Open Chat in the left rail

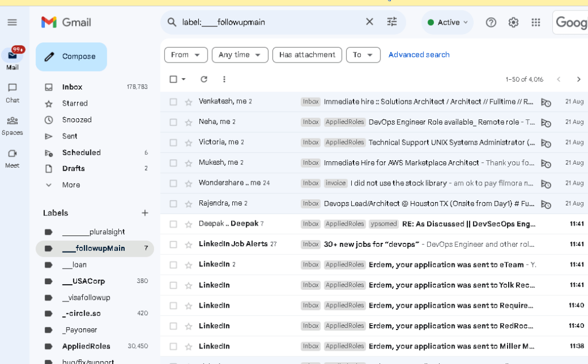point(13,93)
